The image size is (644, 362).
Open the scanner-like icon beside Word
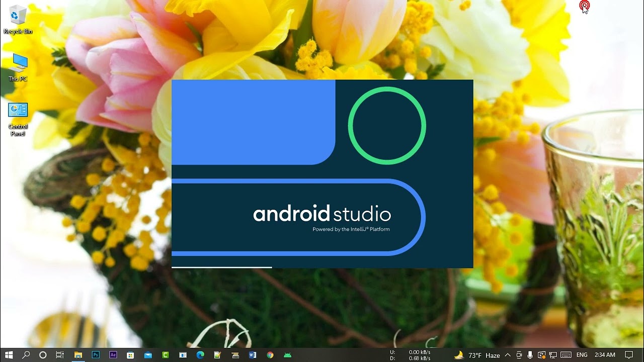click(x=235, y=355)
